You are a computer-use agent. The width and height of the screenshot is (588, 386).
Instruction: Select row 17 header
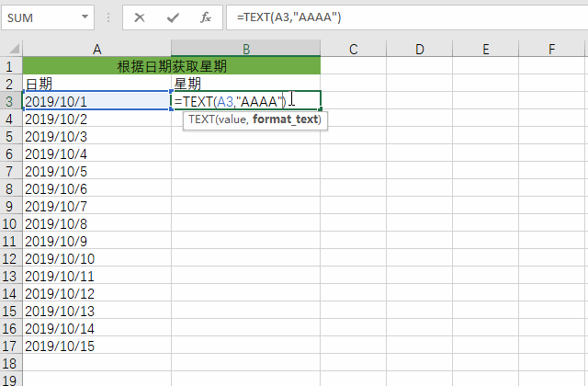[11, 346]
